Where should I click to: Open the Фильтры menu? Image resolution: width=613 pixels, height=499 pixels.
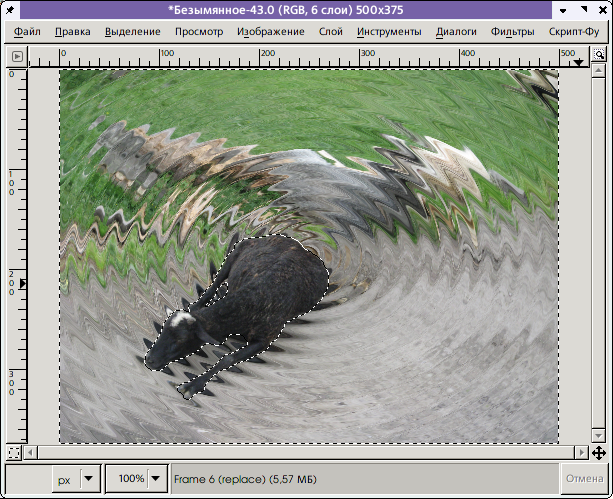pos(512,31)
